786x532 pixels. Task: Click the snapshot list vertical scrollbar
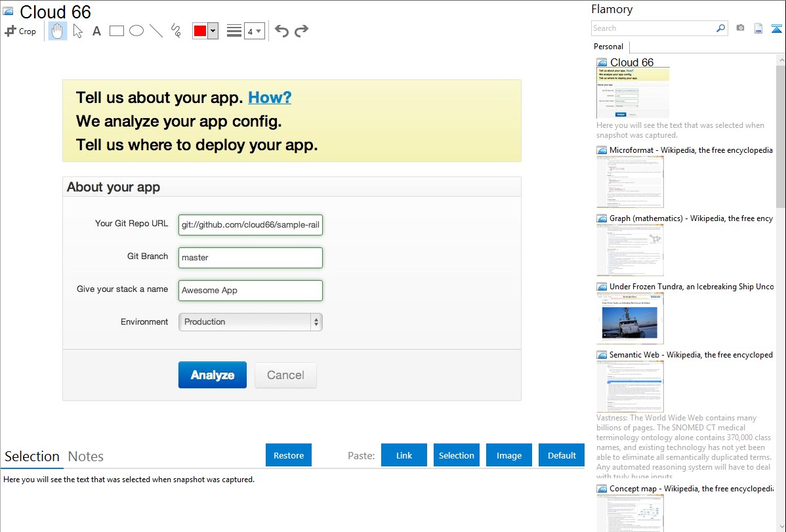pyautogui.click(x=781, y=135)
